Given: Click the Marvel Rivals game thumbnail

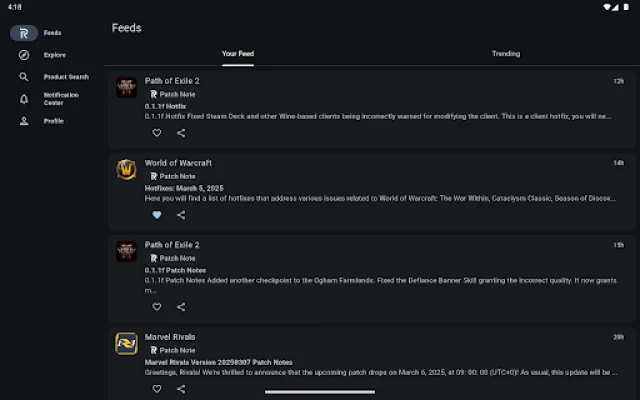Looking at the screenshot, I should click(x=126, y=344).
